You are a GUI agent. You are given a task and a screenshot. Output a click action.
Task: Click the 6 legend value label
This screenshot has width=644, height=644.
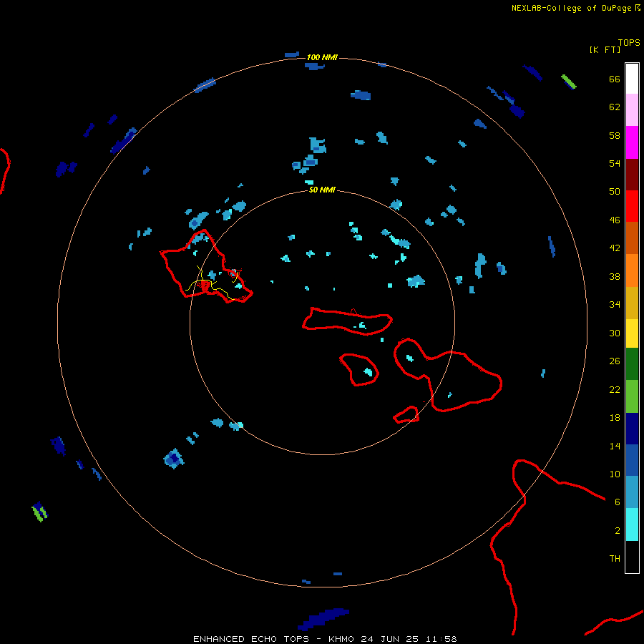(618, 502)
